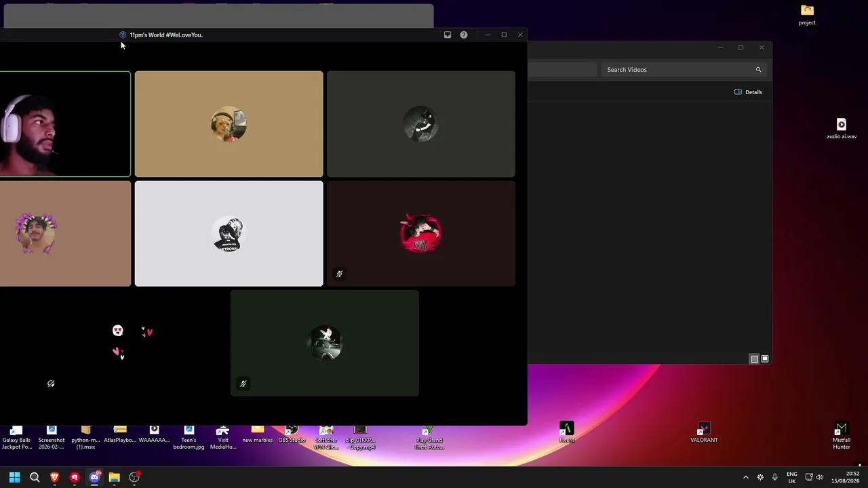Open the Windows Start menu
This screenshot has width=868, height=488.
14,477
